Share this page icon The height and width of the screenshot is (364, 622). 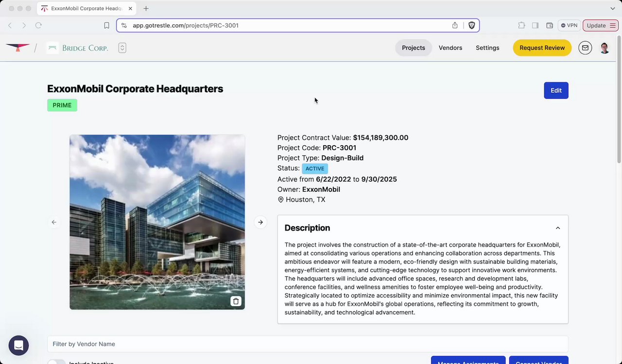[x=455, y=25]
